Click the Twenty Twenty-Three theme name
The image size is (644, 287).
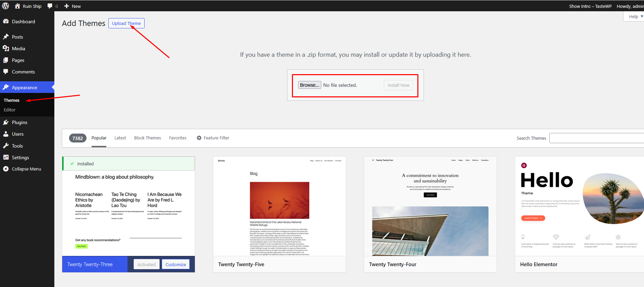pos(90,264)
